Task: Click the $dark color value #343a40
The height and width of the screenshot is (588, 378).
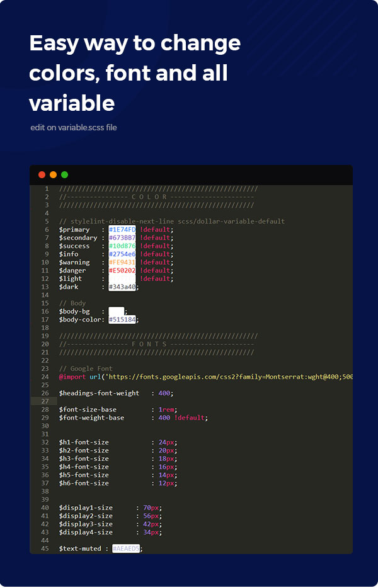Action: point(122,287)
